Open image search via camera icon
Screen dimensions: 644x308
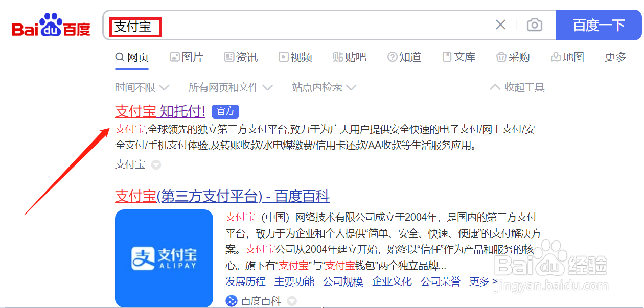point(535,25)
